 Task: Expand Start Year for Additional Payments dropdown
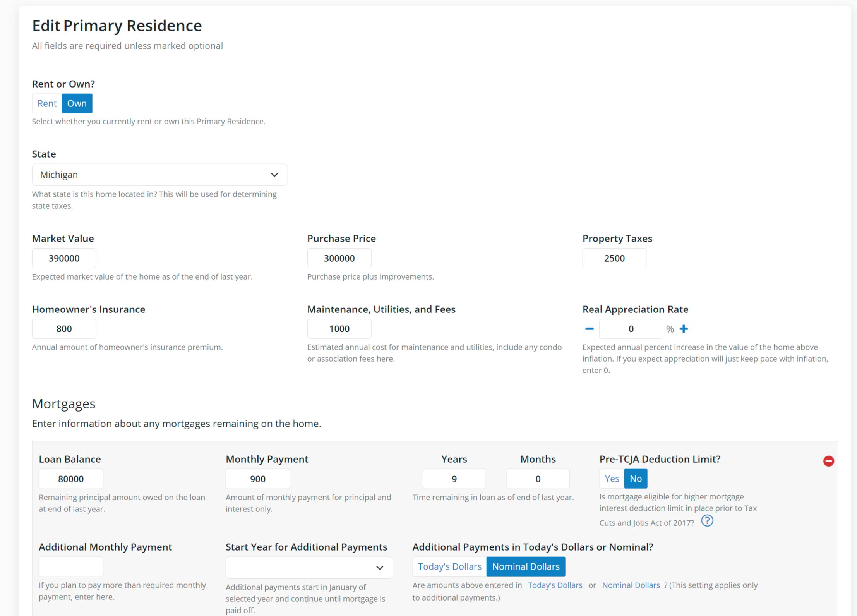tap(309, 568)
